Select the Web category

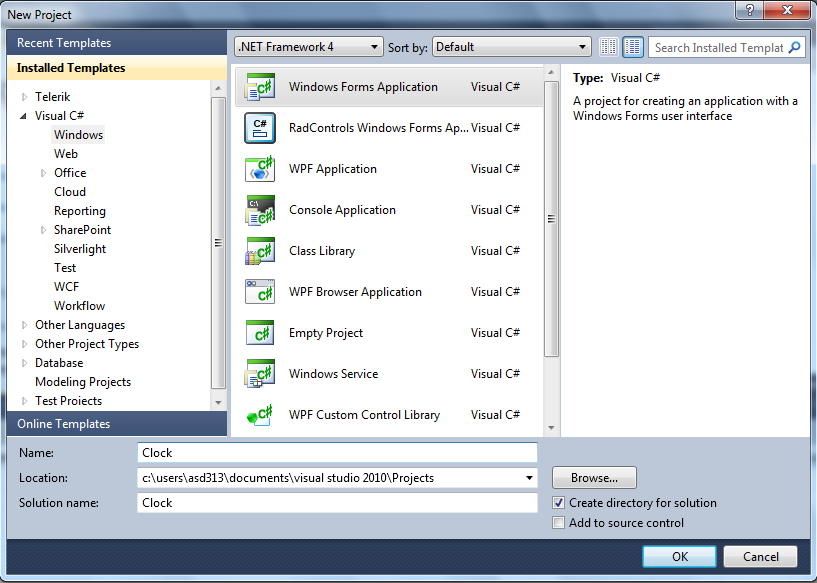pos(66,154)
